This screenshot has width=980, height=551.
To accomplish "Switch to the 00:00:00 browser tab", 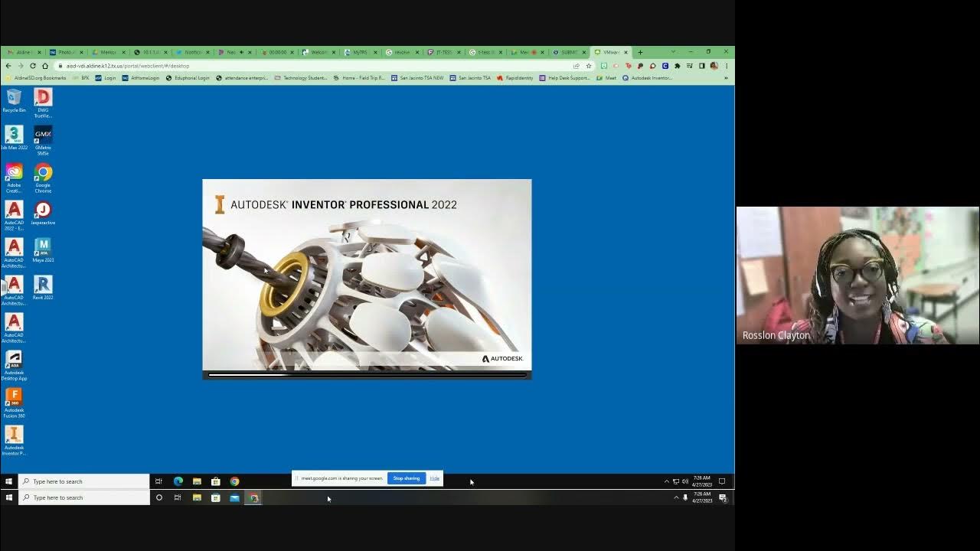I will [276, 52].
